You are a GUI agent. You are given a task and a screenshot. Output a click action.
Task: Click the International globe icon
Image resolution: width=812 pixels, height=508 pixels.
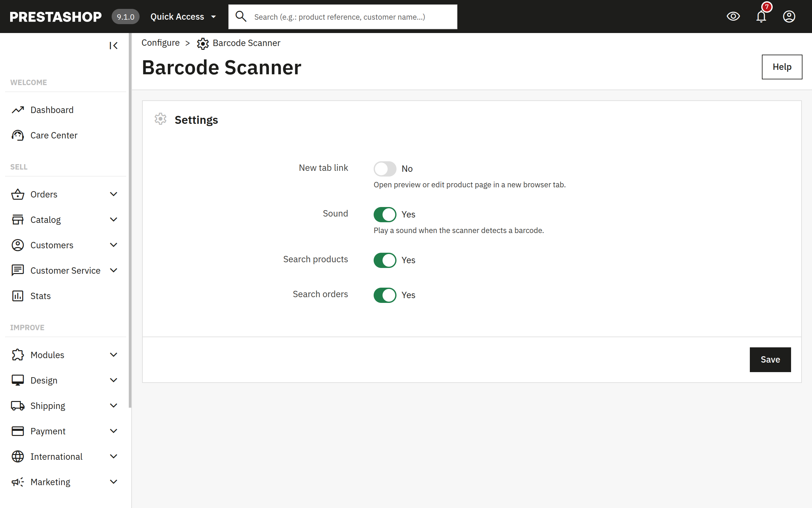[x=18, y=457]
